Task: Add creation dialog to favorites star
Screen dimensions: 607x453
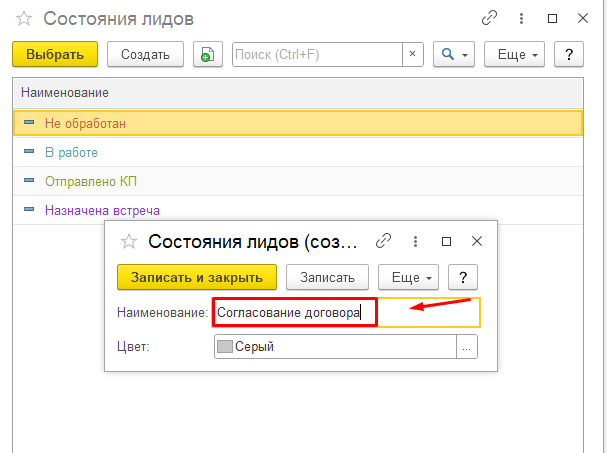Action: click(x=129, y=242)
